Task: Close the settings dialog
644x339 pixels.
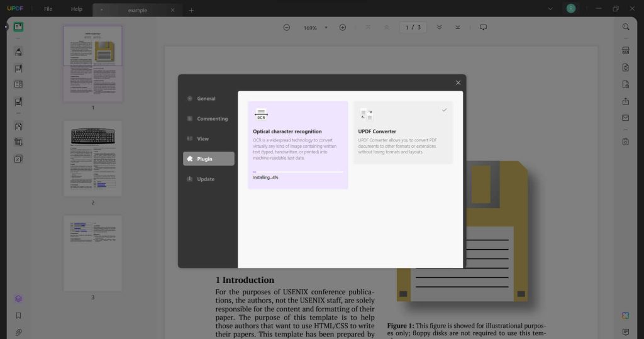Action: coord(458,82)
